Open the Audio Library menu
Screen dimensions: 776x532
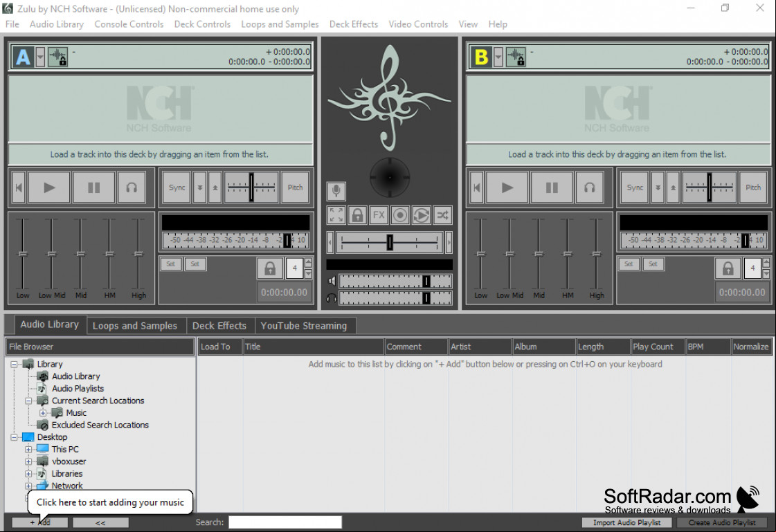[57, 24]
